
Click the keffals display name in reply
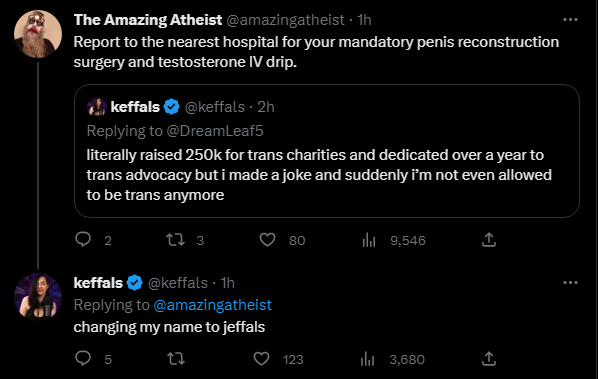click(x=98, y=283)
